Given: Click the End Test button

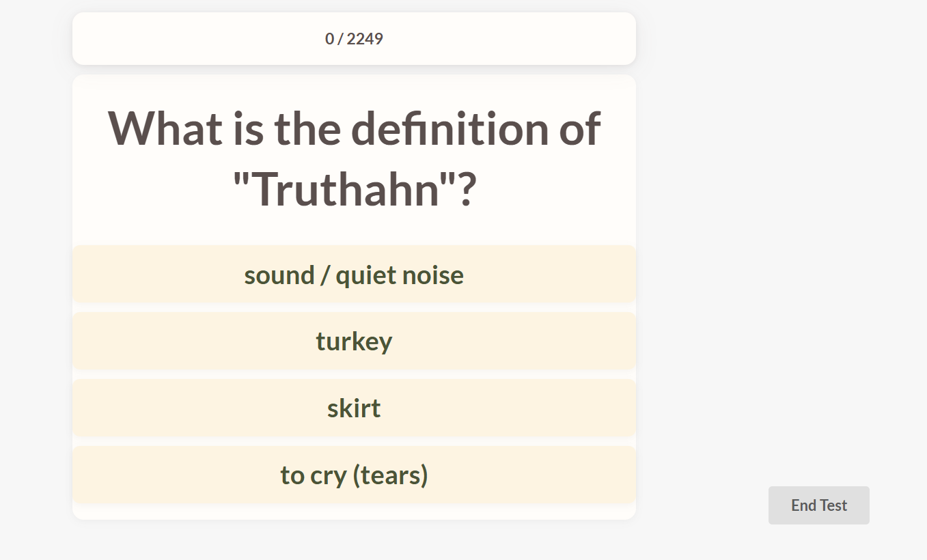Looking at the screenshot, I should point(818,505).
